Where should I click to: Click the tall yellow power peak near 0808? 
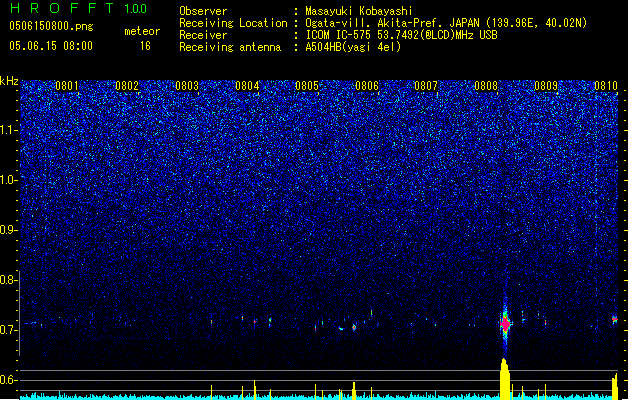(505, 379)
